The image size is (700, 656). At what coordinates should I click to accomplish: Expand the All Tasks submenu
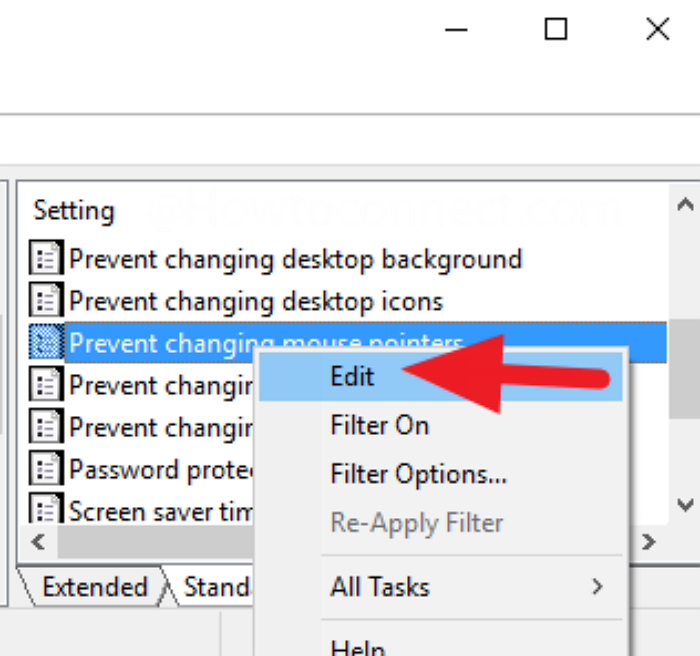coord(380,587)
